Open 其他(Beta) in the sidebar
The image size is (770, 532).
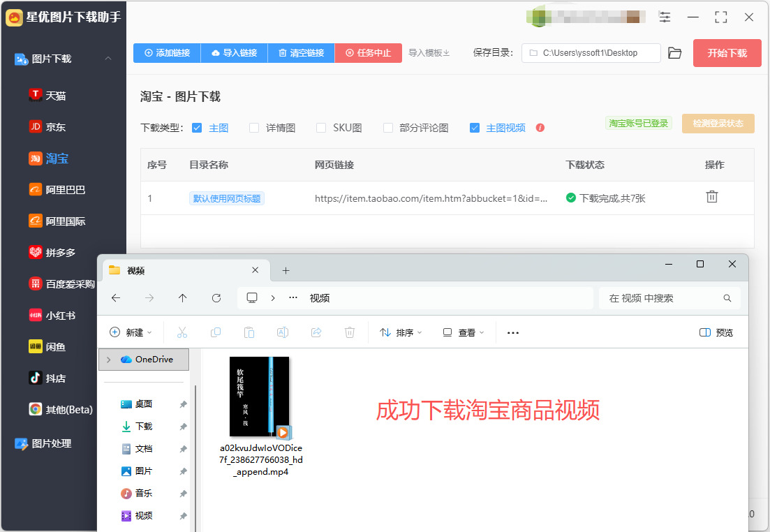[61, 409]
